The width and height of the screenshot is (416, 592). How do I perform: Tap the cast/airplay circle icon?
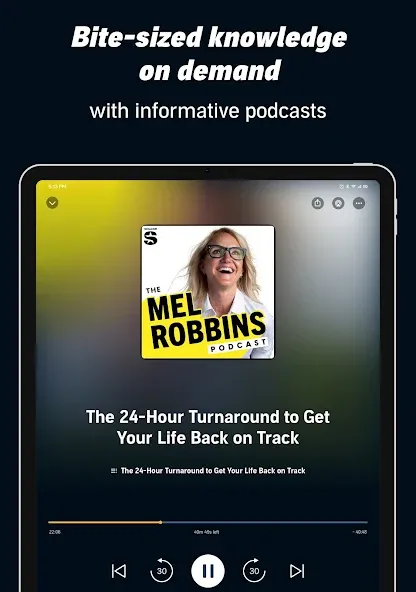point(338,203)
